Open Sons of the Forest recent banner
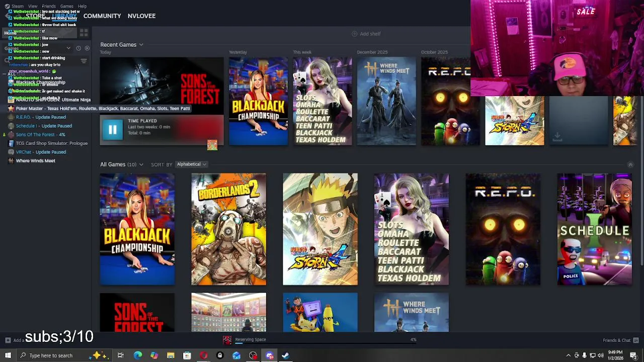Image resolution: width=644 pixels, height=362 pixels. [x=162, y=86]
